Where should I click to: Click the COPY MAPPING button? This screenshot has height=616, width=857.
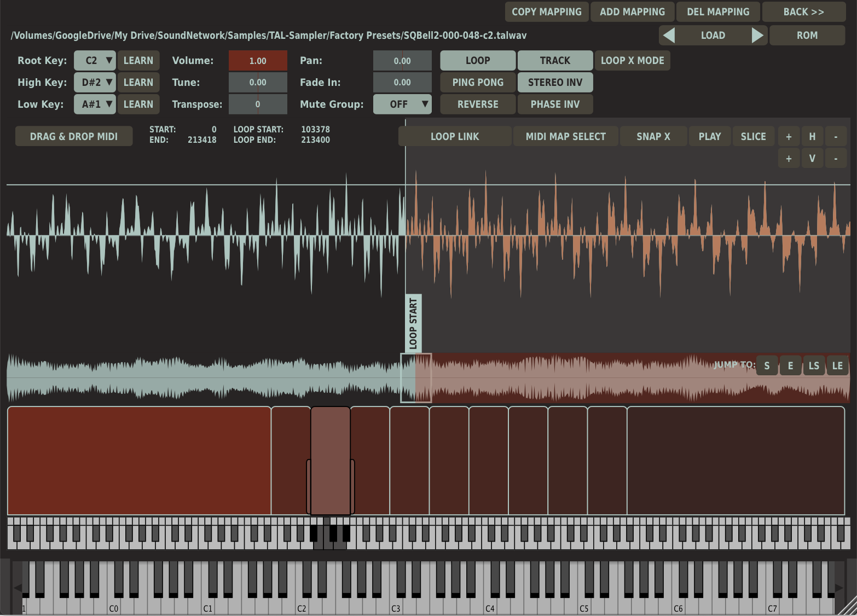[x=546, y=12]
